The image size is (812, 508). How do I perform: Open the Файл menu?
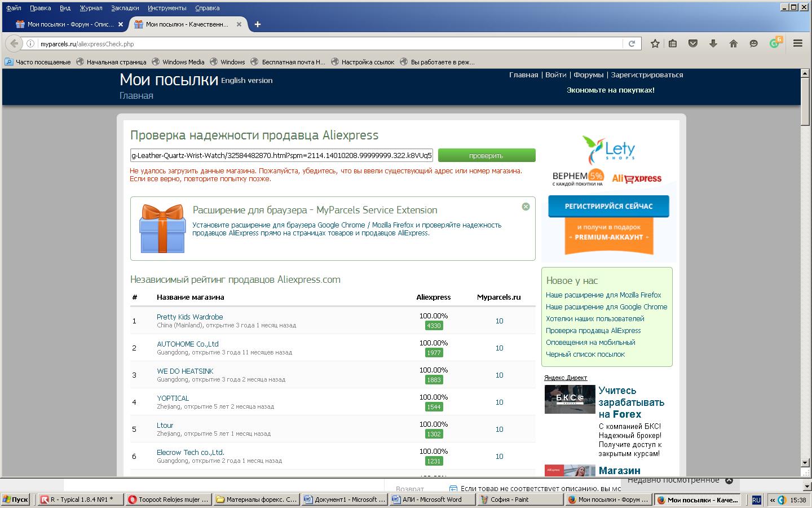pos(14,8)
